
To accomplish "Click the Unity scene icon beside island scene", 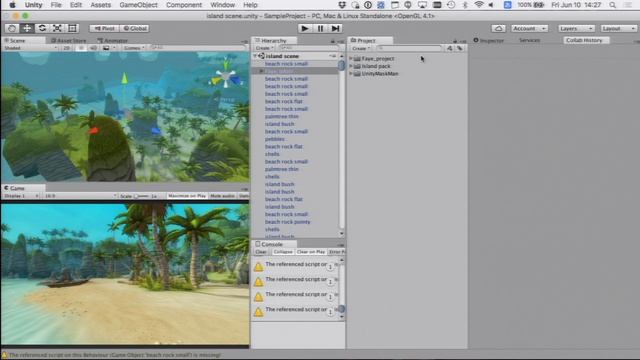I will (x=261, y=56).
